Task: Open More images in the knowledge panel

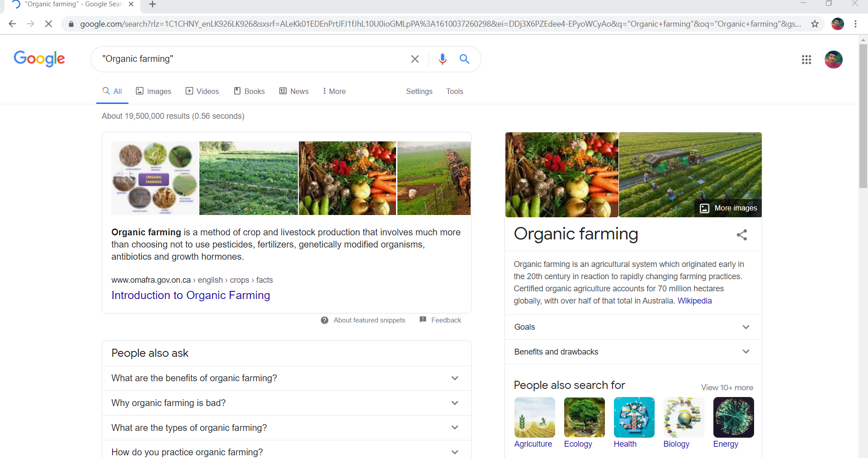Action: coord(728,208)
